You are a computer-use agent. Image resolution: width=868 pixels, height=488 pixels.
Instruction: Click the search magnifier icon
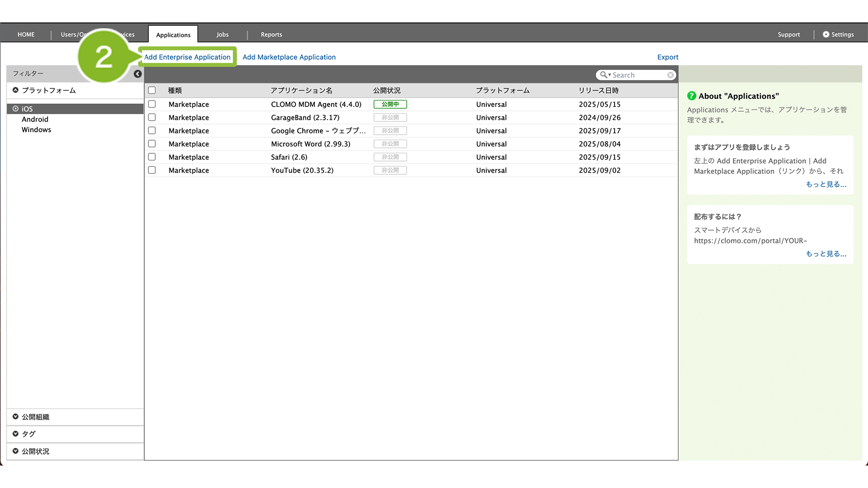(604, 75)
